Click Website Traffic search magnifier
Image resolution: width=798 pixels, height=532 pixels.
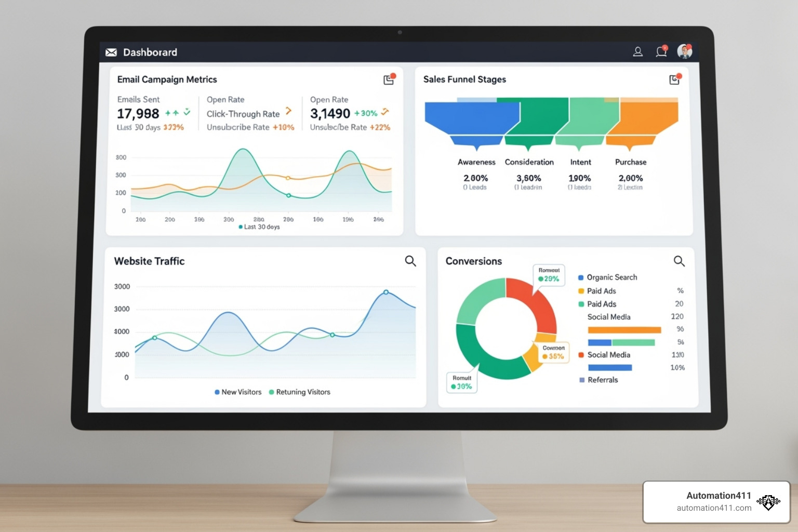(x=410, y=261)
